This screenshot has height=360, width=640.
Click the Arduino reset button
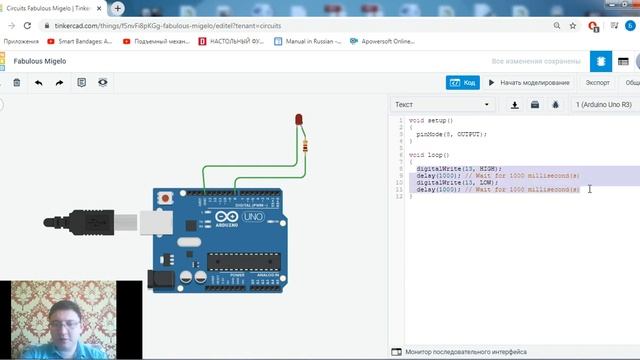click(165, 198)
